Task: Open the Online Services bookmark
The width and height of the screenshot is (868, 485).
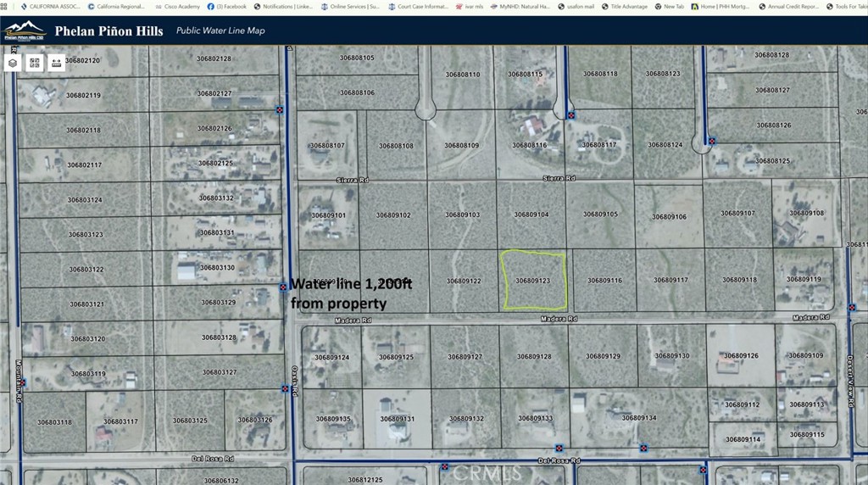Action: (350, 7)
